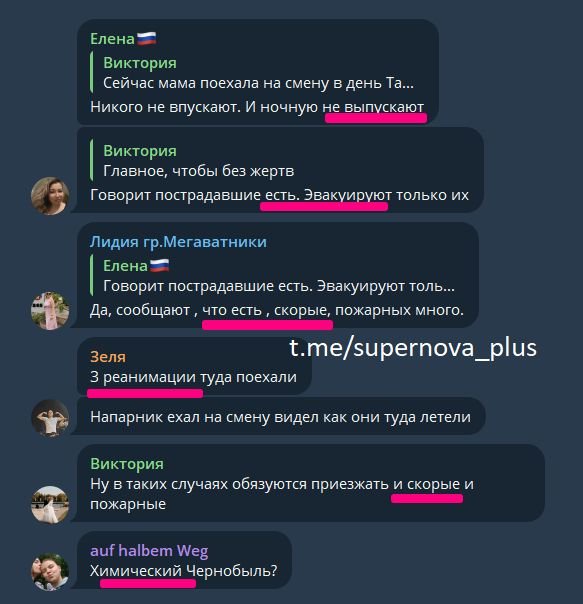Viewport: 583px width, 604px height.
Task: Click the t.me/supernova_plus link
Action: [x=413, y=348]
